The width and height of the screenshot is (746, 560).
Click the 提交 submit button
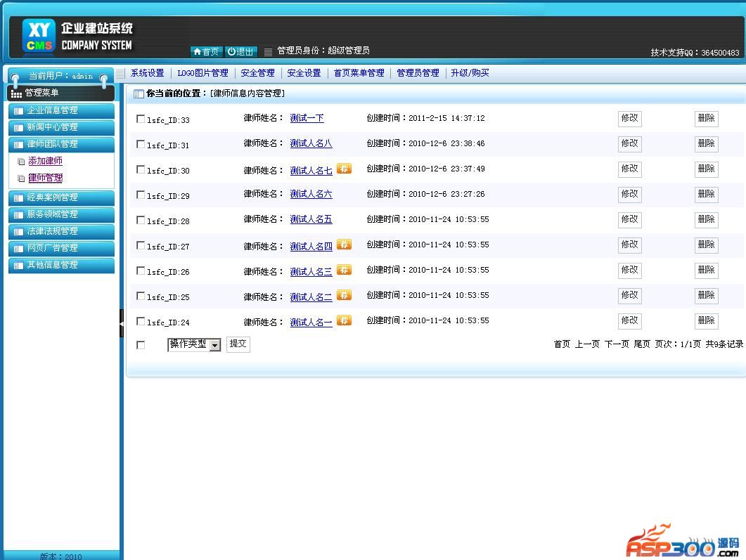238,344
